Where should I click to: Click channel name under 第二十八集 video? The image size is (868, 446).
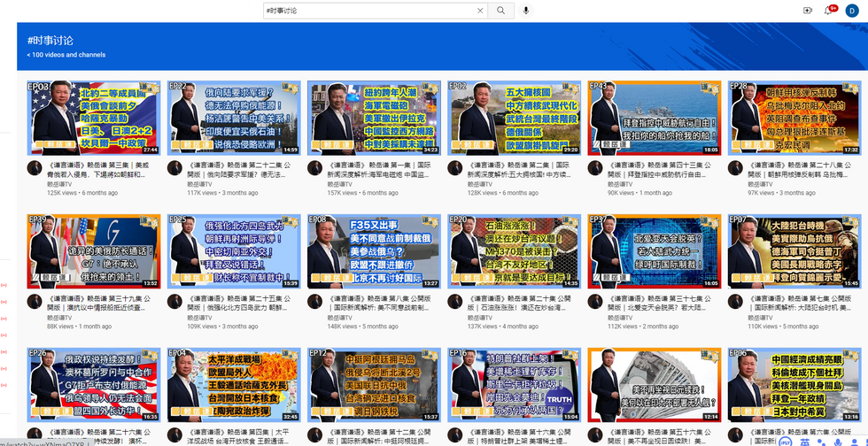click(x=760, y=184)
